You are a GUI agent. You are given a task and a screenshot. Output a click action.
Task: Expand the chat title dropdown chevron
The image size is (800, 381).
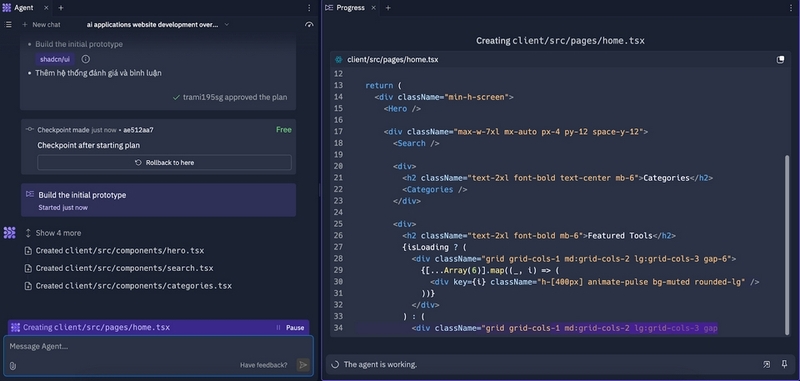[227, 24]
